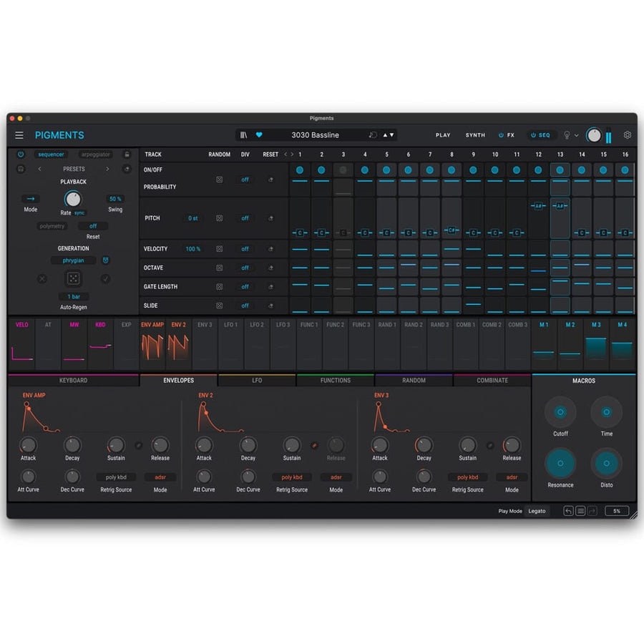Image resolution: width=644 pixels, height=644 pixels.
Task: Toggle the favorite heart on preset
Action: (x=259, y=135)
